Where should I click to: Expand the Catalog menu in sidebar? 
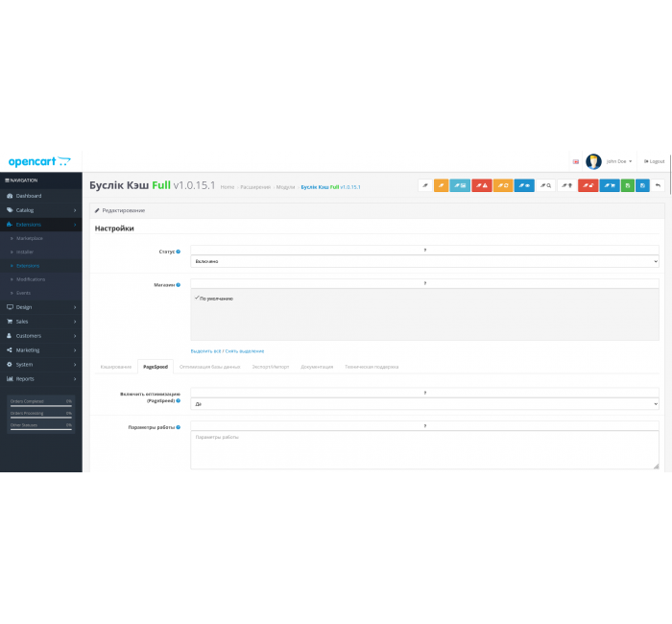tap(41, 210)
